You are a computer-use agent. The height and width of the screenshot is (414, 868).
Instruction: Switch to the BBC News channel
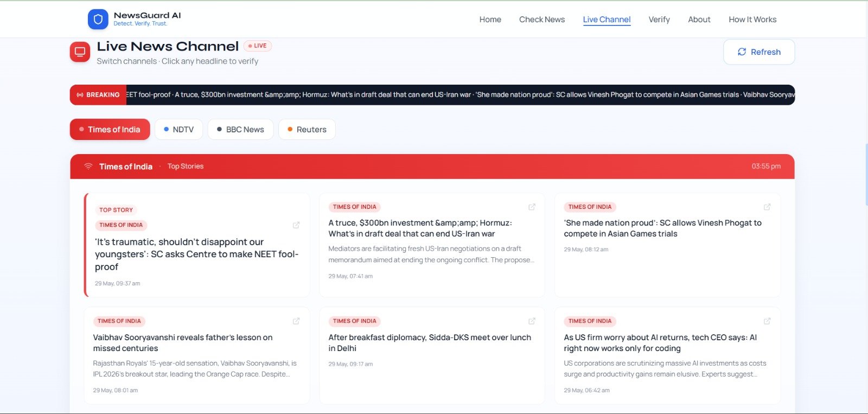point(240,130)
